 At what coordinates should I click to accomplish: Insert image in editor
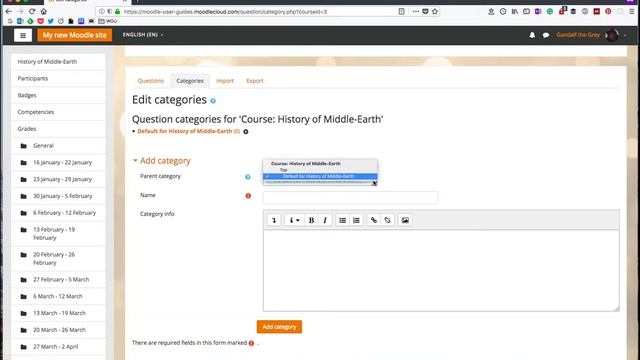(x=405, y=220)
